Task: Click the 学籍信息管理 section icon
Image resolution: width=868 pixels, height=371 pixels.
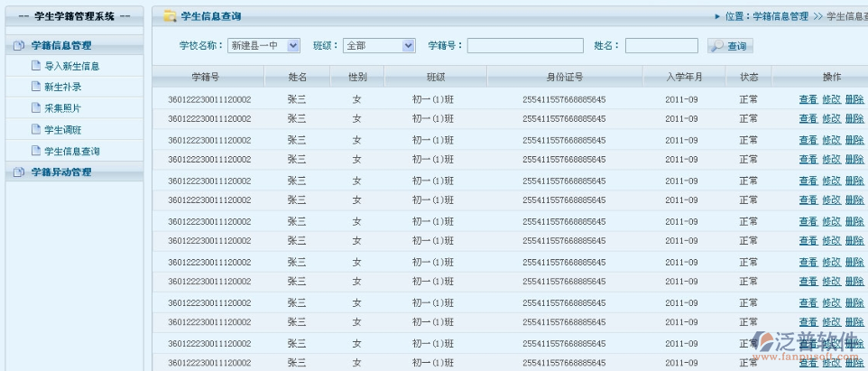Action: 19,45
